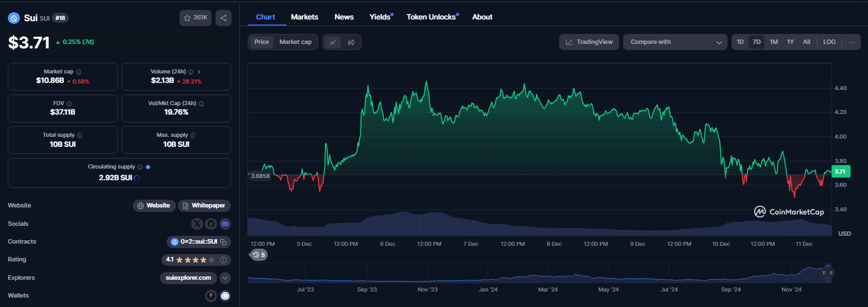Screen dimensions: 868x307
Task: Click the 3.6858 baseline price label
Action: (x=260, y=176)
